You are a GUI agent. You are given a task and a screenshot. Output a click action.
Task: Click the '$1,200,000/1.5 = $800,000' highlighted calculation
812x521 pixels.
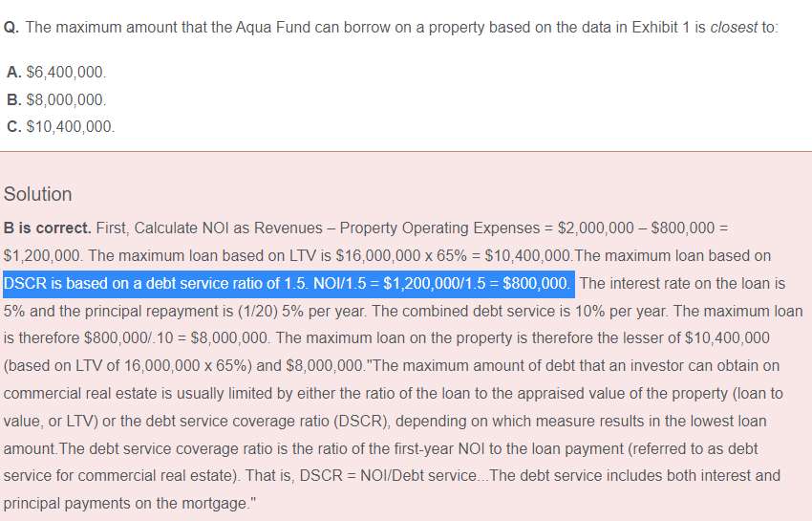(x=477, y=284)
